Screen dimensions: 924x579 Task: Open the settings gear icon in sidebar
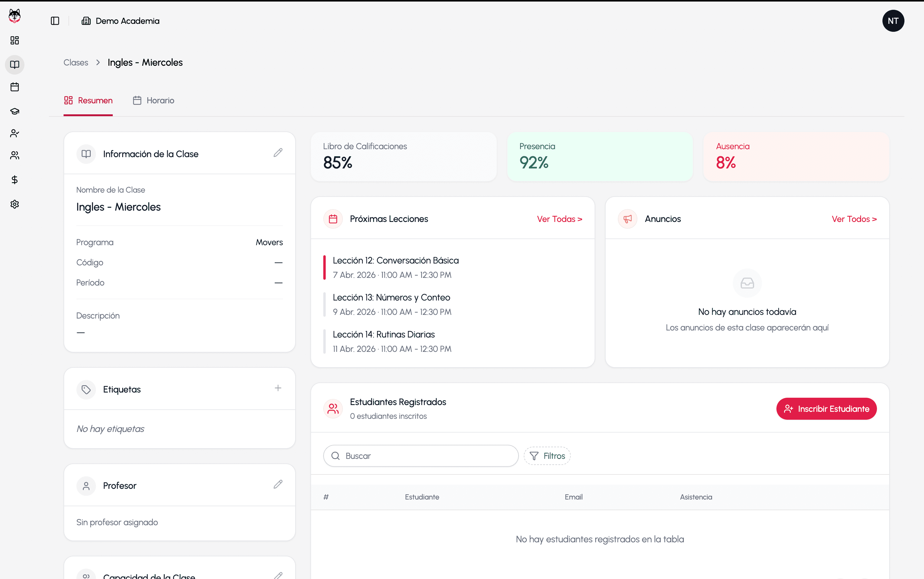15,204
